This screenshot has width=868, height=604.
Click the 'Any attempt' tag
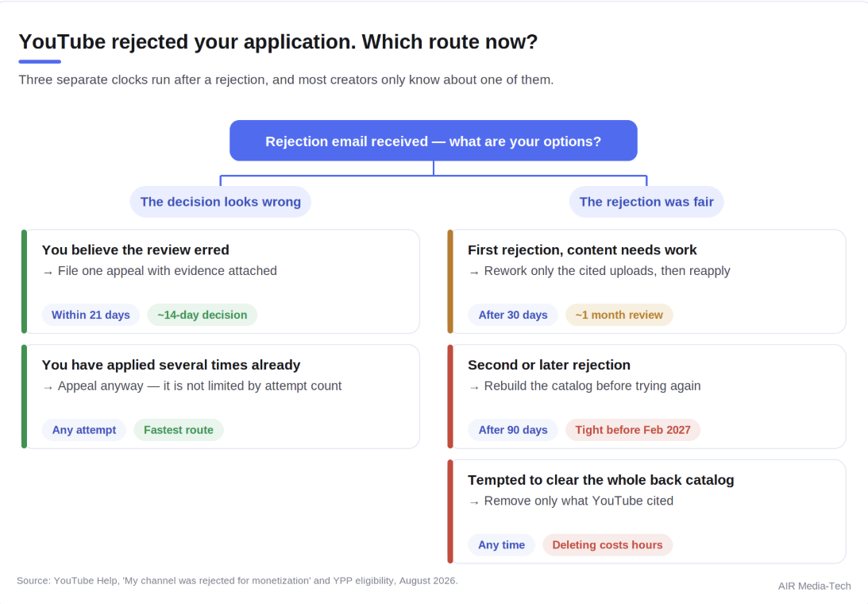point(84,430)
